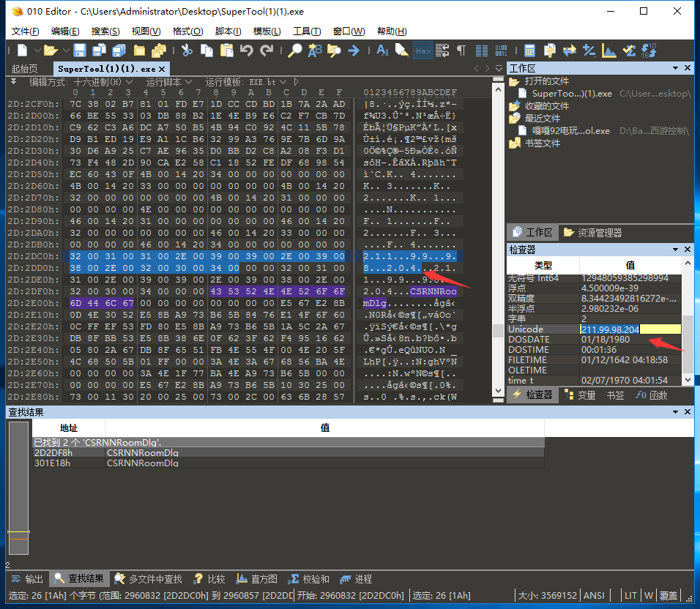Screen dimensions: 700x609
Task: Click the Save file icon in toolbar
Action: [x=80, y=51]
